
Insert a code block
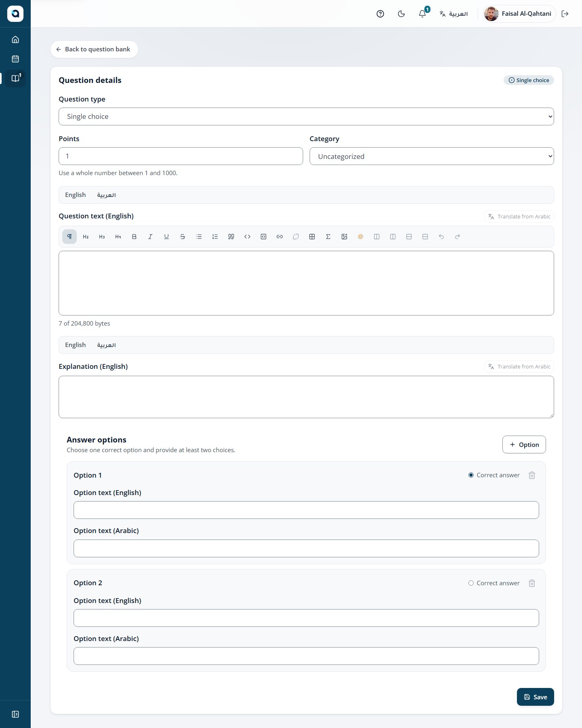[264, 237]
